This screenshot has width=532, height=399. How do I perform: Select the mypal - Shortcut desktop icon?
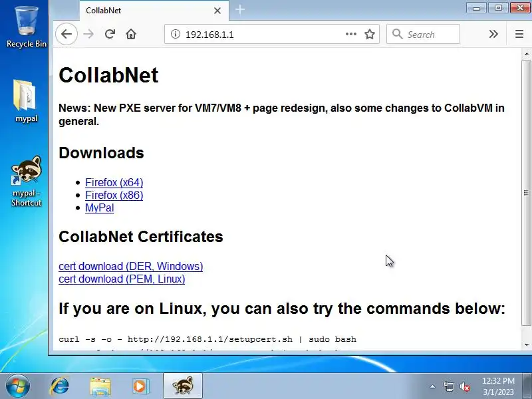point(26,181)
